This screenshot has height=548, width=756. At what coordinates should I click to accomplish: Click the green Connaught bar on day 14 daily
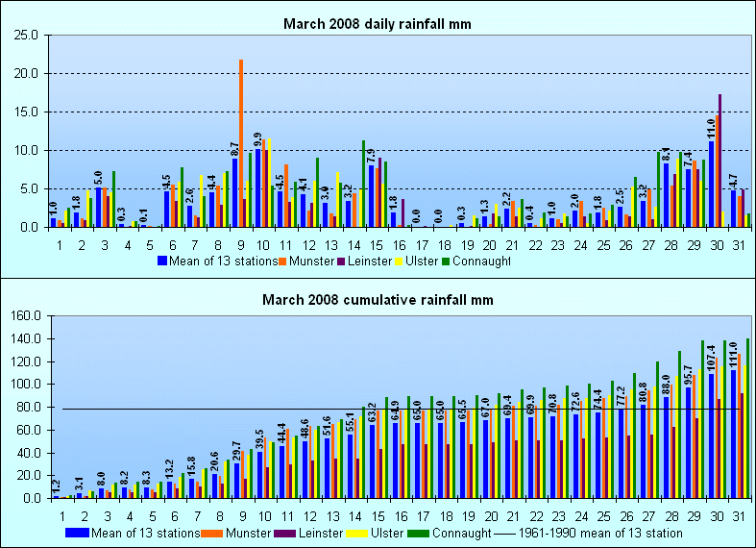tap(363, 184)
